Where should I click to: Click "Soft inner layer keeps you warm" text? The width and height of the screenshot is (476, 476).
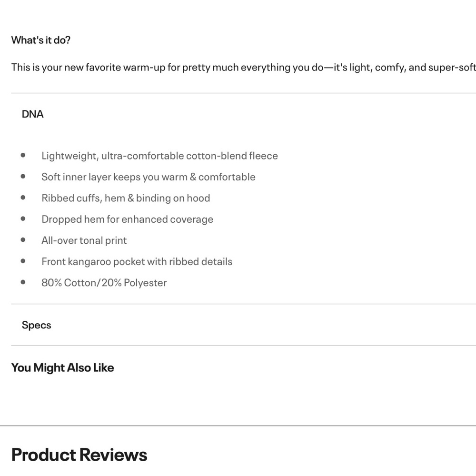pyautogui.click(x=148, y=177)
